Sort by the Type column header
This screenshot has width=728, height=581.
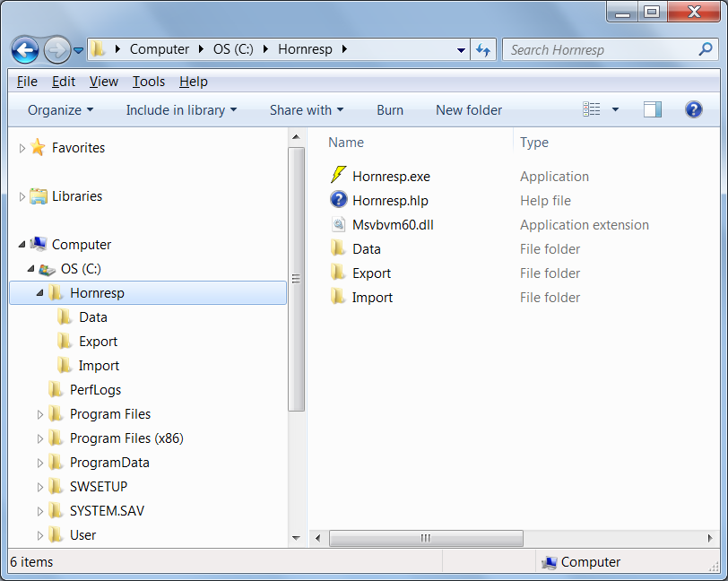(534, 143)
